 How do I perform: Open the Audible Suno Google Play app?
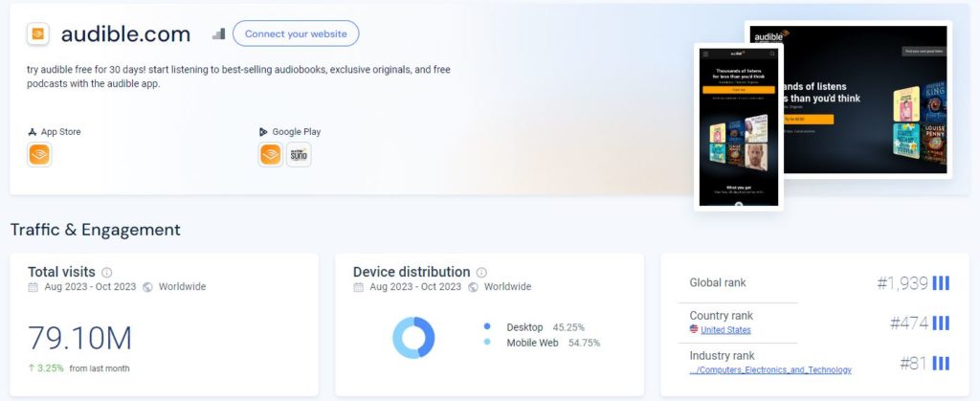point(299,154)
